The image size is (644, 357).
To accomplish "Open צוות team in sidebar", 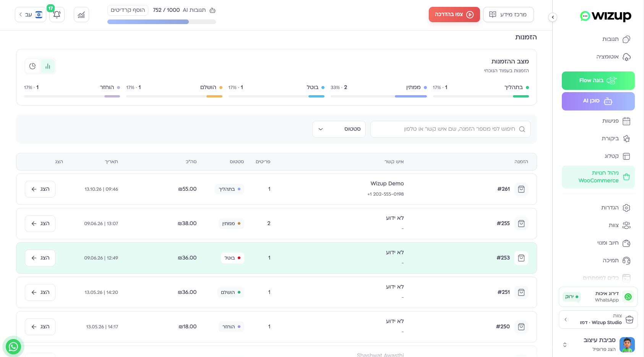I will click(598, 225).
